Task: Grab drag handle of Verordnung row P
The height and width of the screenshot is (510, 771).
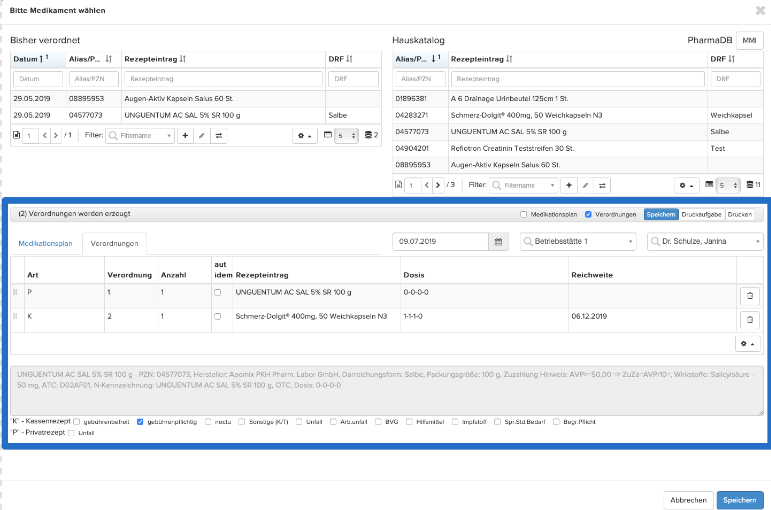Action: tap(15, 292)
